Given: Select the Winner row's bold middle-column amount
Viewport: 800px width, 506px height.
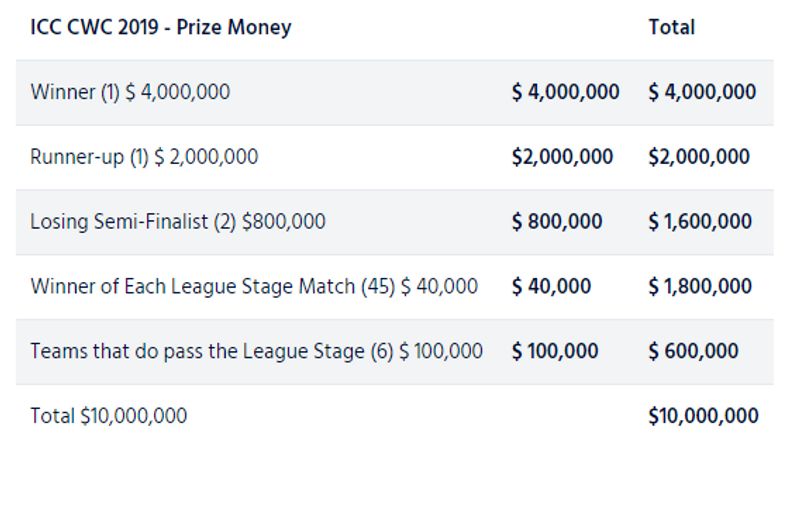Looking at the screenshot, I should [x=565, y=92].
